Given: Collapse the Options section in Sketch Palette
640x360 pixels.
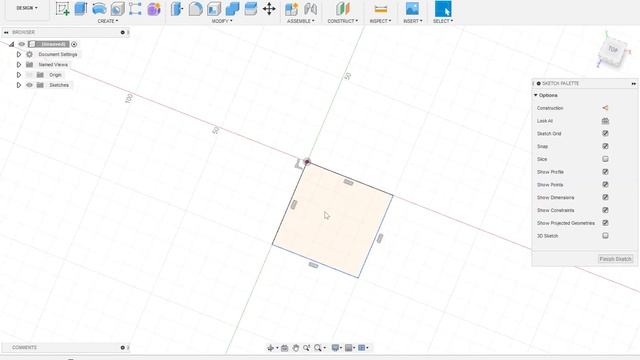Looking at the screenshot, I should tap(536, 95).
